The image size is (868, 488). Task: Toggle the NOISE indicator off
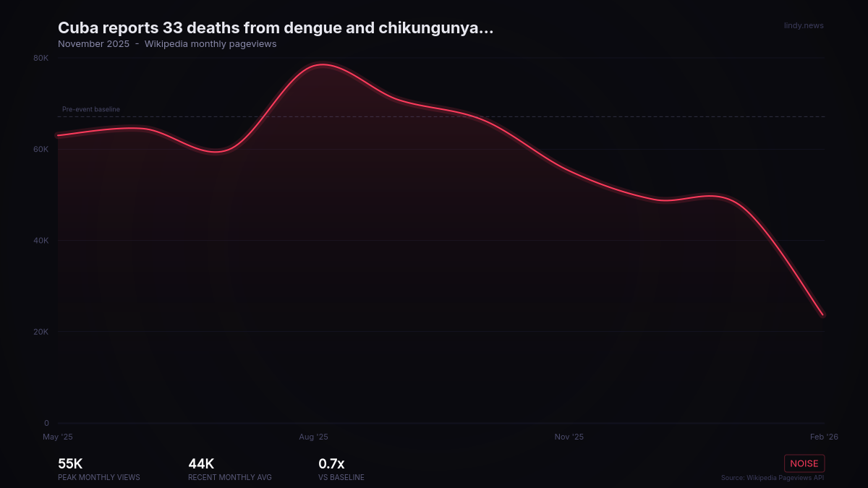tap(804, 463)
